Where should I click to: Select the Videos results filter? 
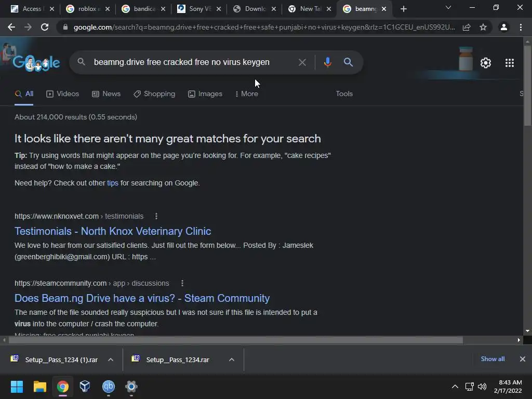coord(63,94)
